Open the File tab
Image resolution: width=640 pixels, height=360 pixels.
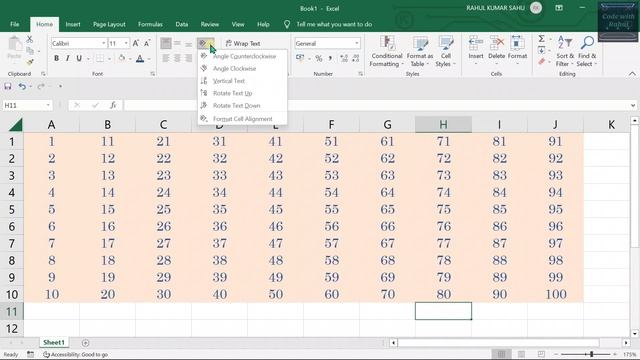pos(15,24)
